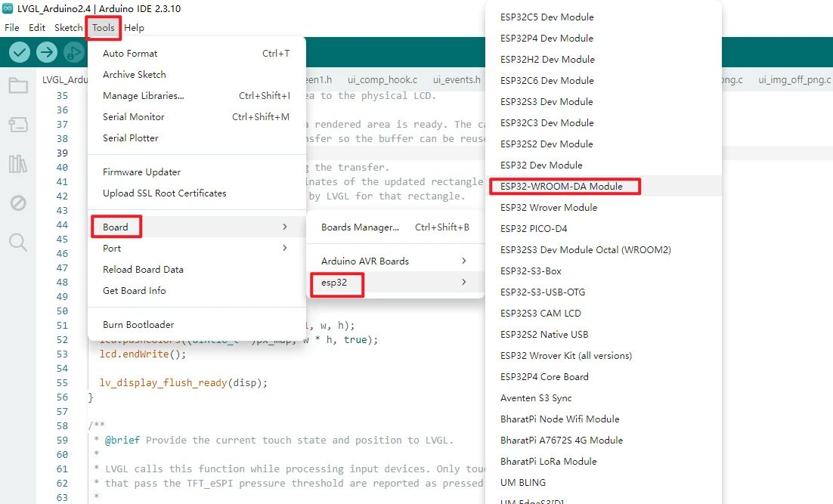Select ESP32C6 Dev Module board
This screenshot has height=504, width=833.
pyautogui.click(x=604, y=81)
